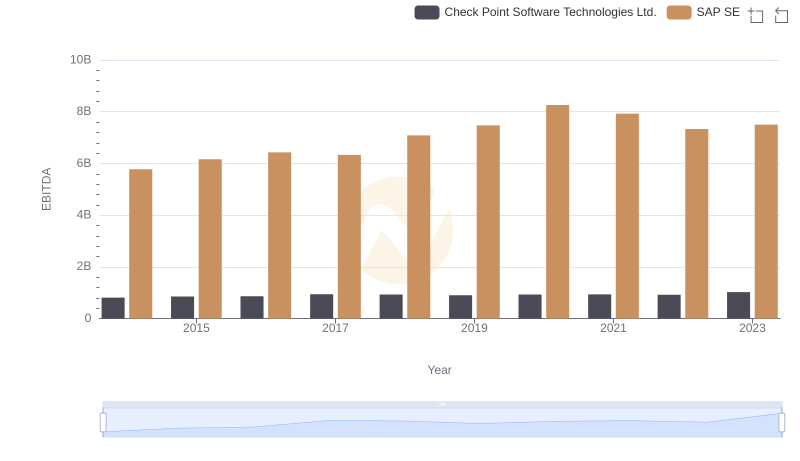
Task: Click the zoom reset icon
Action: 781,15
